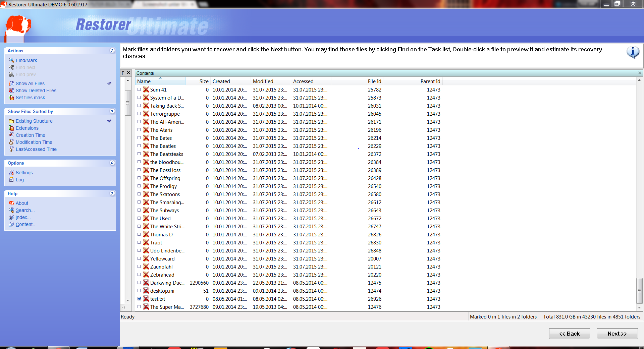
Task: Mark the Sum 41 checkbox
Action: 139,90
